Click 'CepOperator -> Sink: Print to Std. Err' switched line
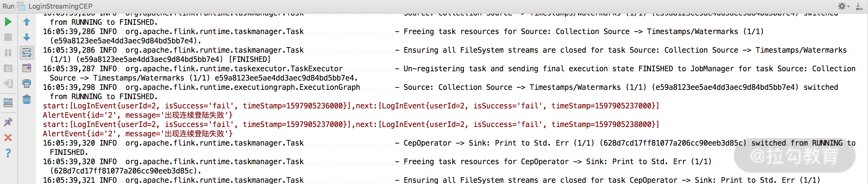 pyautogui.click(x=449, y=143)
